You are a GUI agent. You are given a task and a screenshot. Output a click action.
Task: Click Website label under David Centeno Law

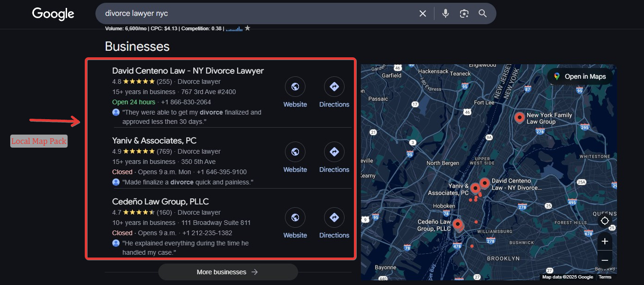click(x=295, y=104)
